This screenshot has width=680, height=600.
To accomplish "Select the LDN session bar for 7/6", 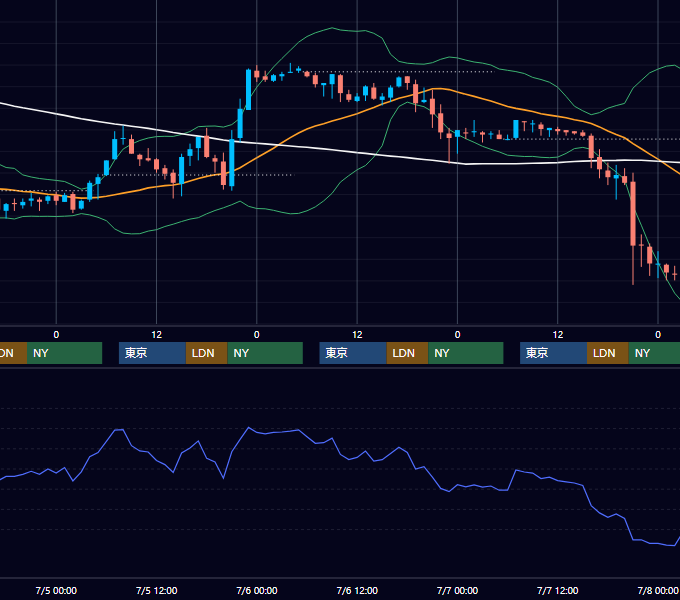I will [407, 353].
